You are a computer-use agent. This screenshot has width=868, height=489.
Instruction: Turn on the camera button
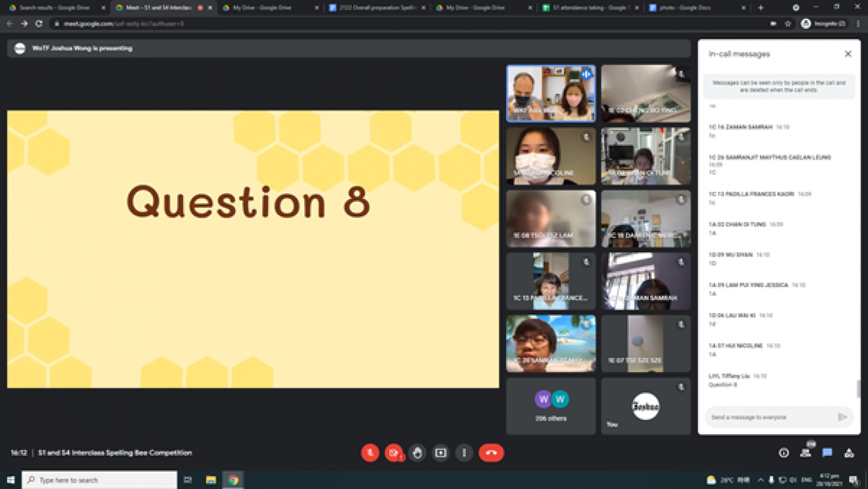point(394,453)
